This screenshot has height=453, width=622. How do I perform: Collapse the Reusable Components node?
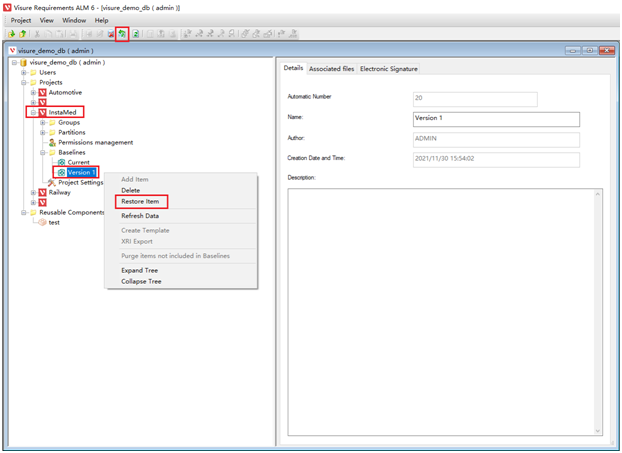click(24, 213)
